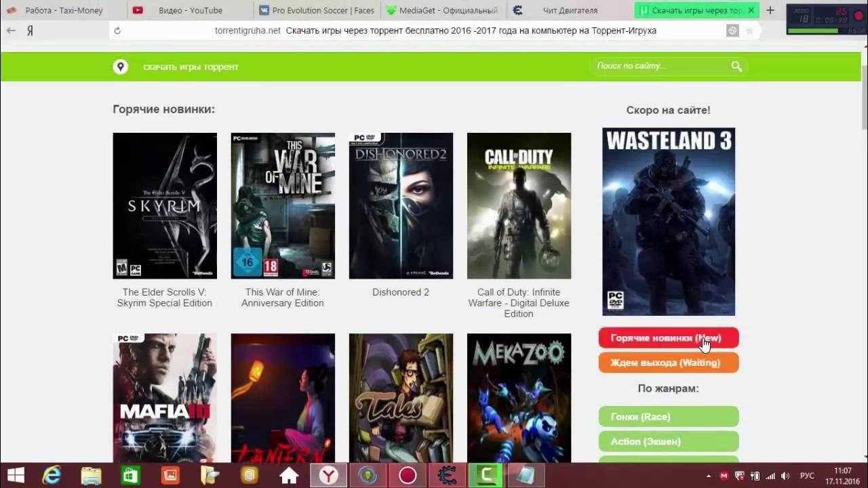
Task: Switch to 'Чит Двигателя' tab
Action: point(569,10)
